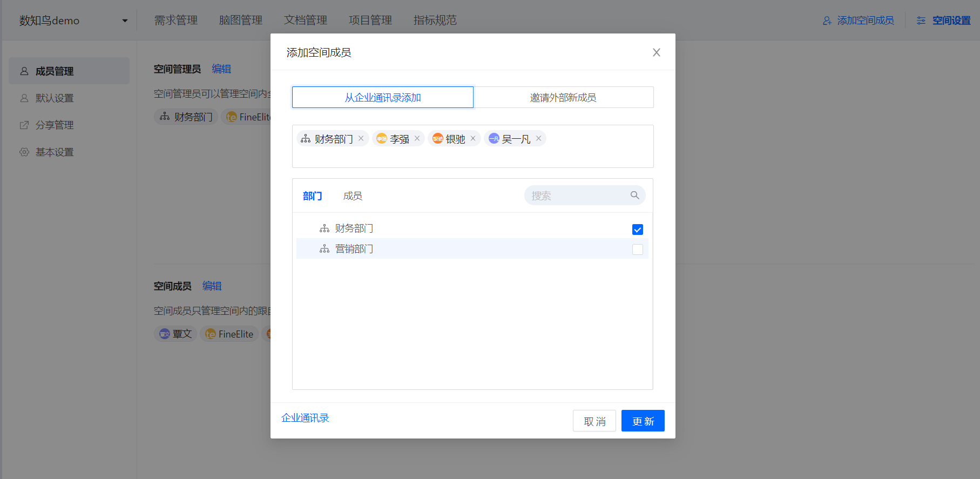Switch to 从企业通讯录添加 tab
The image size is (980, 479).
pos(383,97)
